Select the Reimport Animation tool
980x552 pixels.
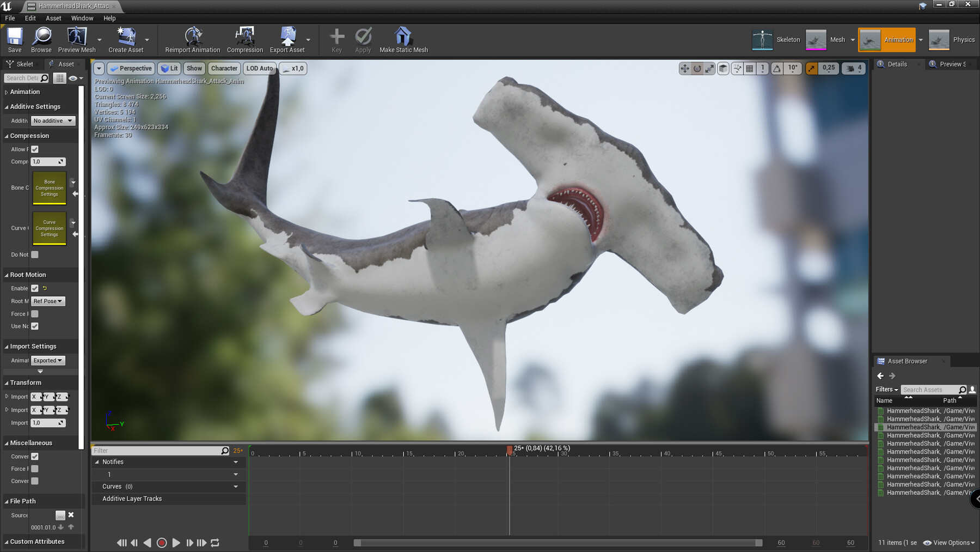pos(192,39)
